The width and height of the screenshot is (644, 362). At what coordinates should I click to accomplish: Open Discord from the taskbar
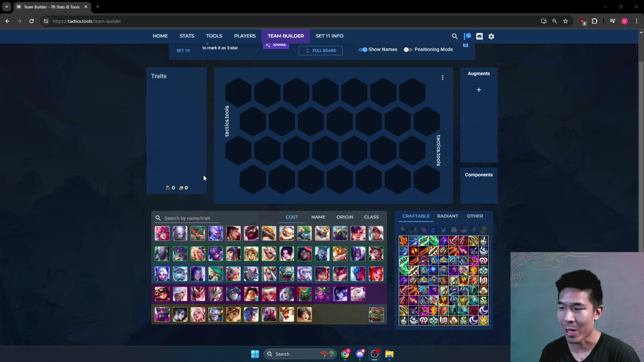click(x=360, y=354)
